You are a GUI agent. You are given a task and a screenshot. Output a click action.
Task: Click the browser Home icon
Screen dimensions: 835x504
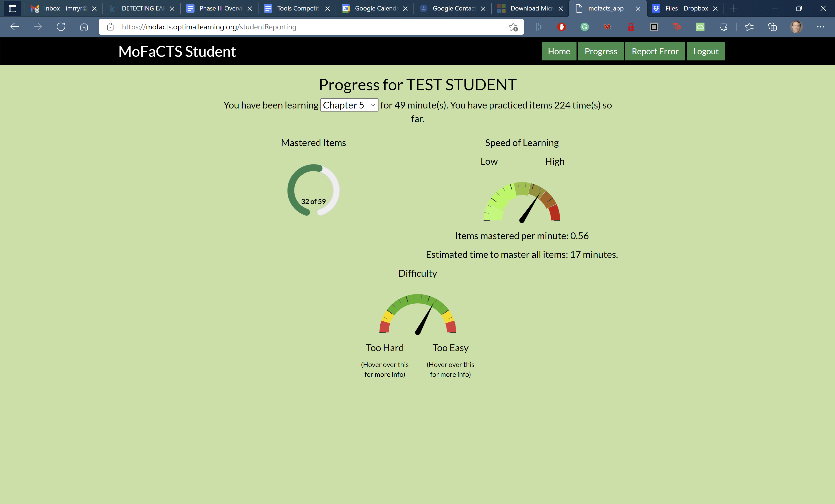(x=84, y=27)
